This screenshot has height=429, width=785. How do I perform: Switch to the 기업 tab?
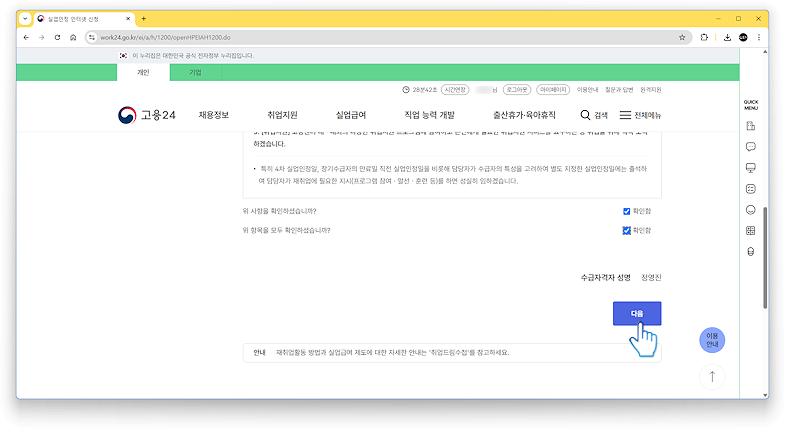(x=195, y=73)
